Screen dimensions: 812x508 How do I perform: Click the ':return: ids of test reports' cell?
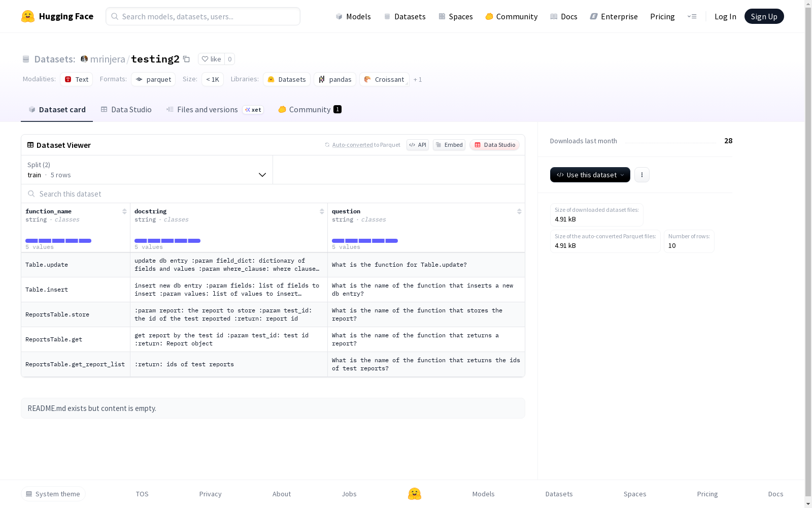pos(229,364)
